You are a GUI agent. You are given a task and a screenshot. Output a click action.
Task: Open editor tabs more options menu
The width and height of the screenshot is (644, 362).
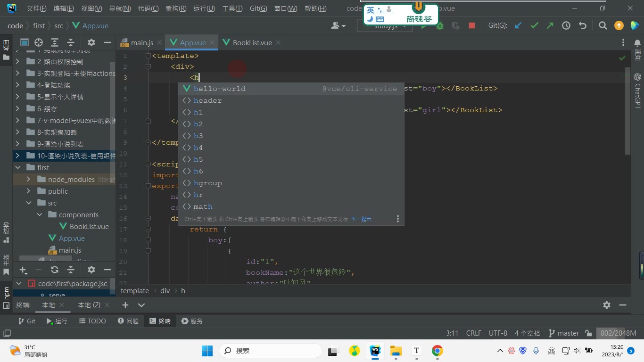pos(623,42)
